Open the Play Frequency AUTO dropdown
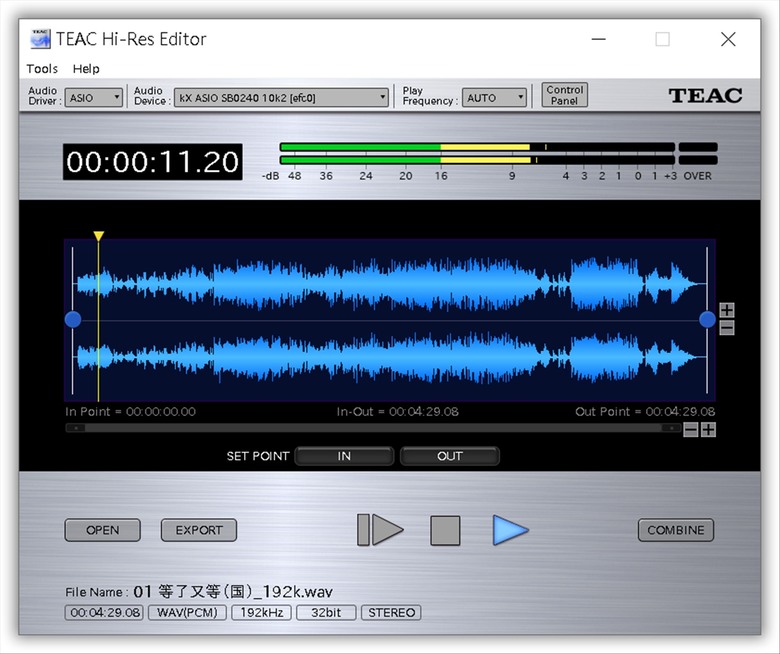 click(x=494, y=97)
